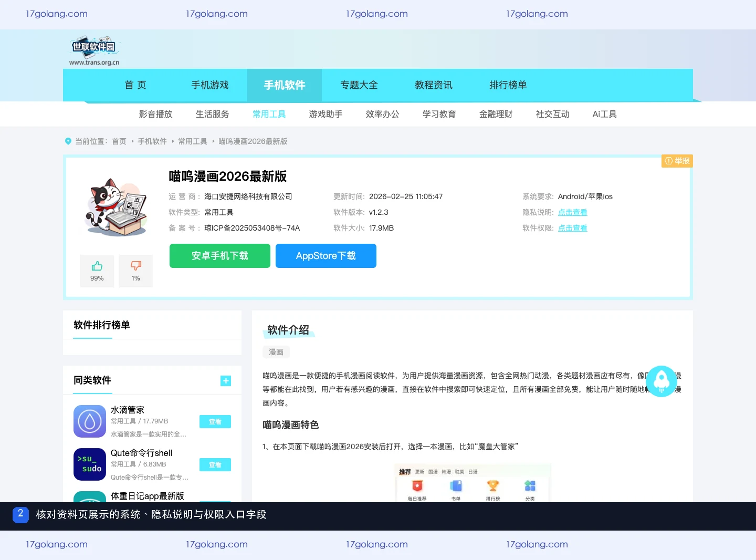Open 隐私说明 点击查看 link

[x=573, y=212]
